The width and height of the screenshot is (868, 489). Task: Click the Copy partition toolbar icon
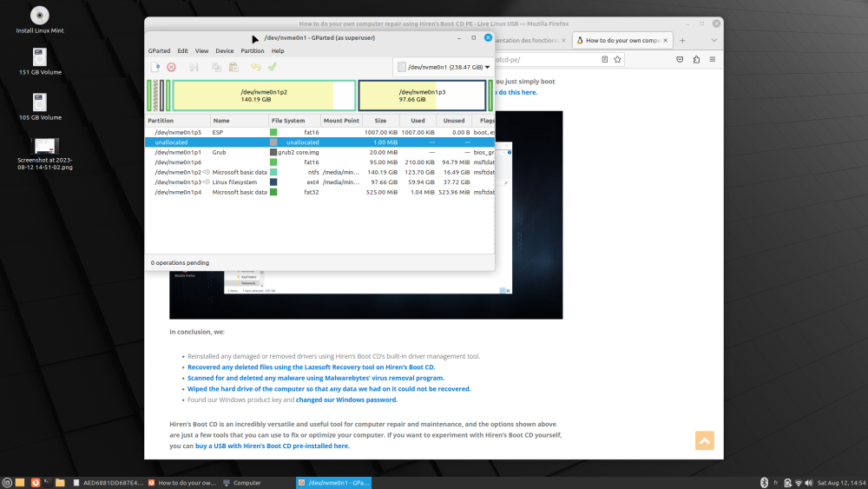point(216,67)
